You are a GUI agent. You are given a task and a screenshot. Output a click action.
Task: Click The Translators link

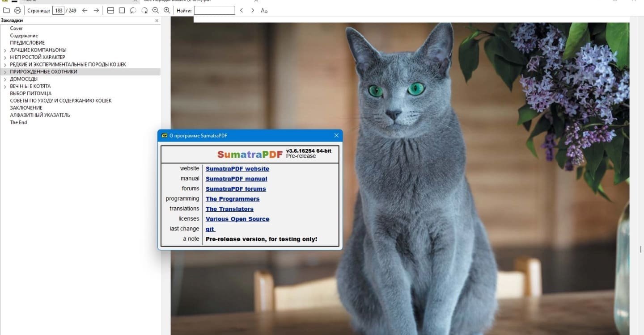click(229, 209)
